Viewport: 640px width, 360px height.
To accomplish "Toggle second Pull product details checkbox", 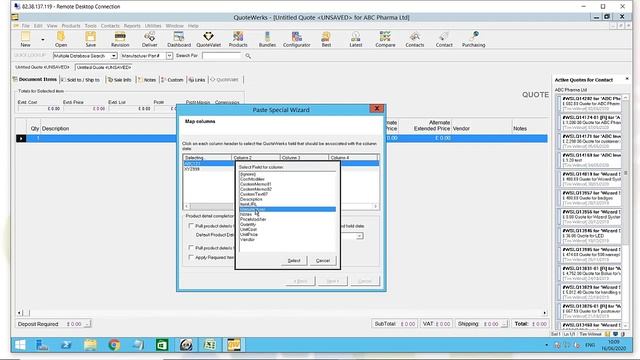I will [191, 248].
